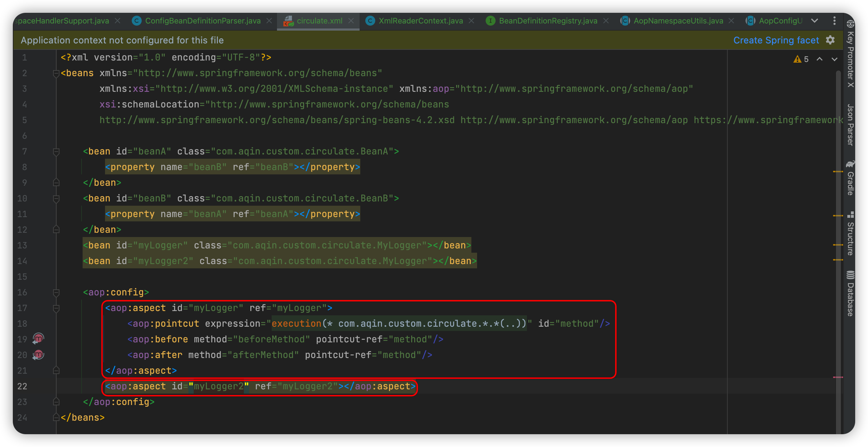Open the Json Parser side panel
The image size is (868, 447).
[x=850, y=125]
